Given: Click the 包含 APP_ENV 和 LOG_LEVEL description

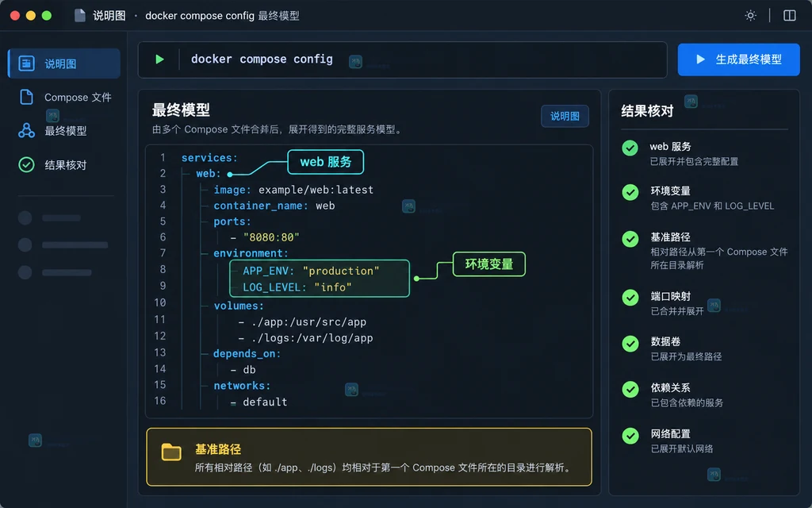Looking at the screenshot, I should pyautogui.click(x=712, y=206).
